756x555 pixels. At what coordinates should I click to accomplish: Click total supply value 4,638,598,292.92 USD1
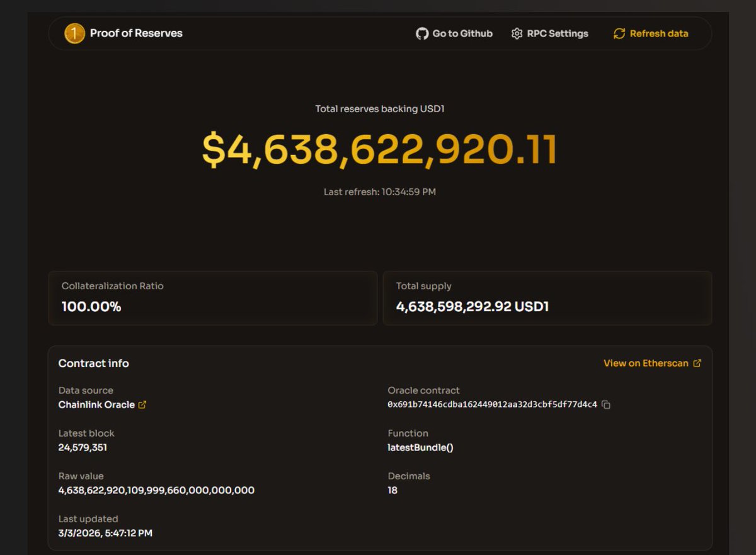tap(472, 307)
